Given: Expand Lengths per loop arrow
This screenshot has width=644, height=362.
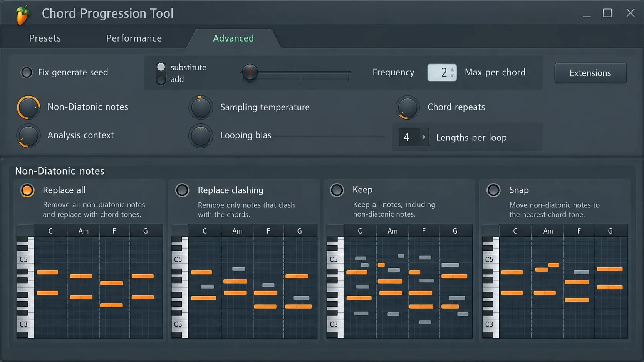Looking at the screenshot, I should [424, 137].
